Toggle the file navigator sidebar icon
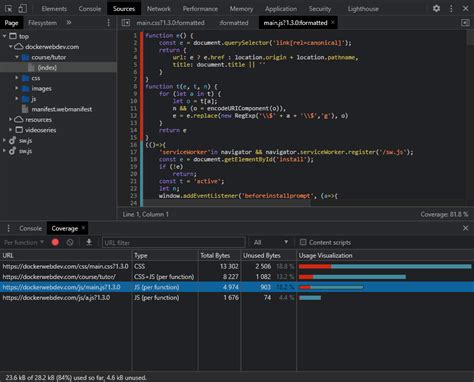Image resolution: width=474 pixels, height=382 pixels. [126, 23]
